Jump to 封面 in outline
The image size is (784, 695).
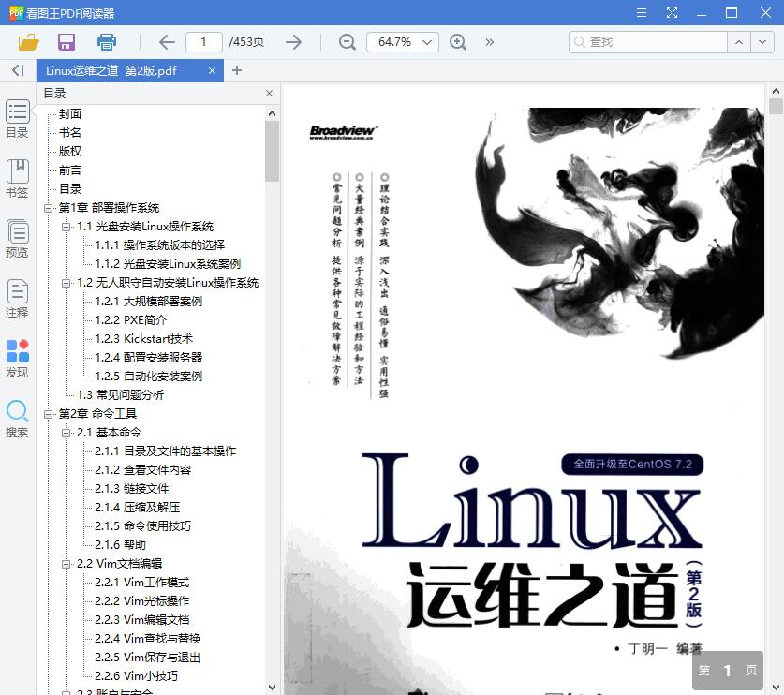[x=70, y=114]
